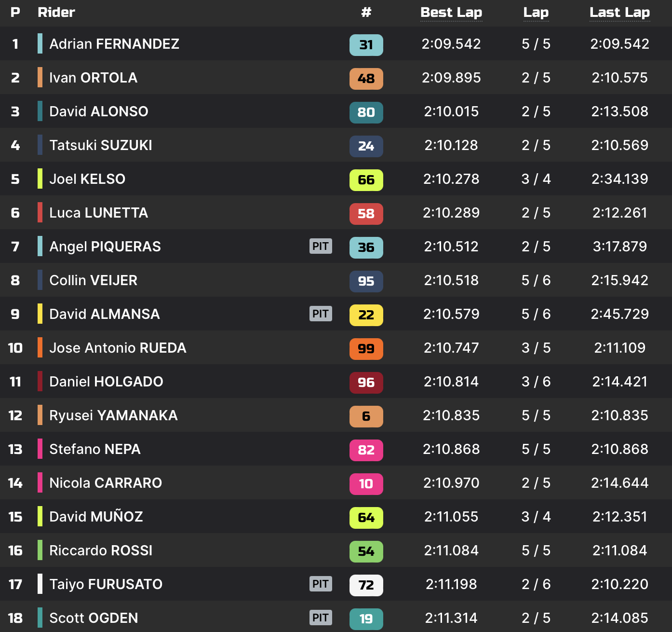Screen dimensions: 672x632
Task: Click the PIT tag beside Angel Piqueras
Action: tap(321, 246)
